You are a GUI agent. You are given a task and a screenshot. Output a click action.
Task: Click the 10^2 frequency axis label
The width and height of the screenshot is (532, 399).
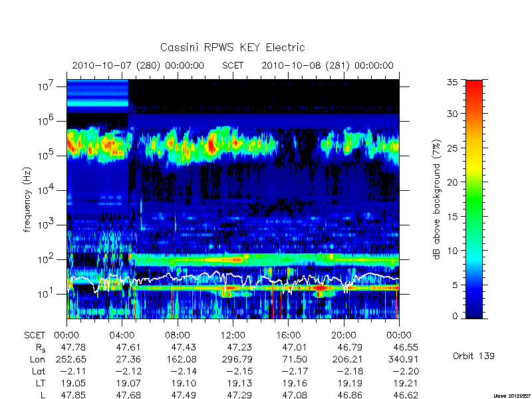tap(46, 259)
